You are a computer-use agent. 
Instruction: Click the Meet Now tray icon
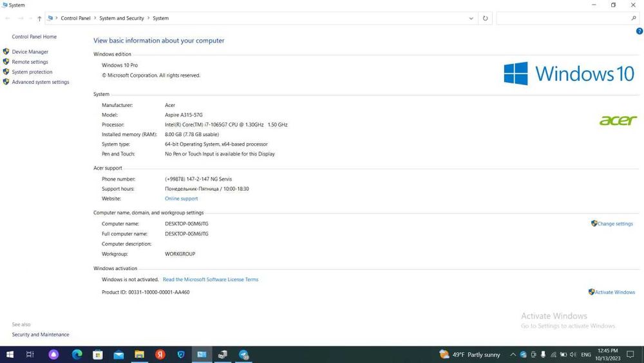[x=533, y=355]
